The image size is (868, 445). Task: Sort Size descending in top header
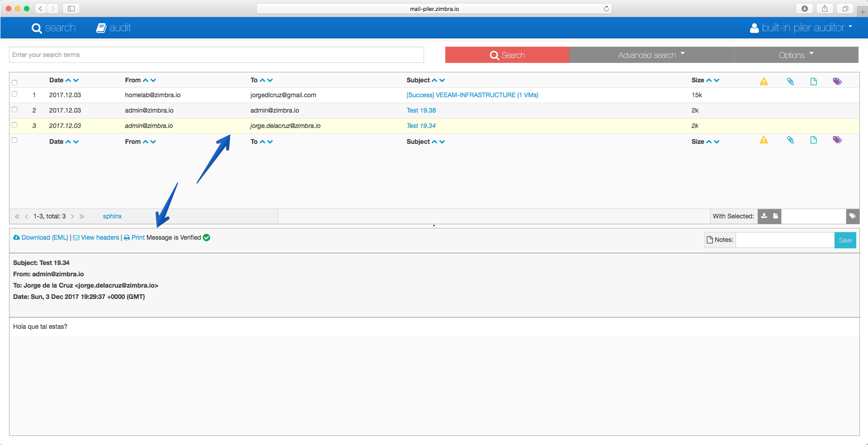pos(717,80)
